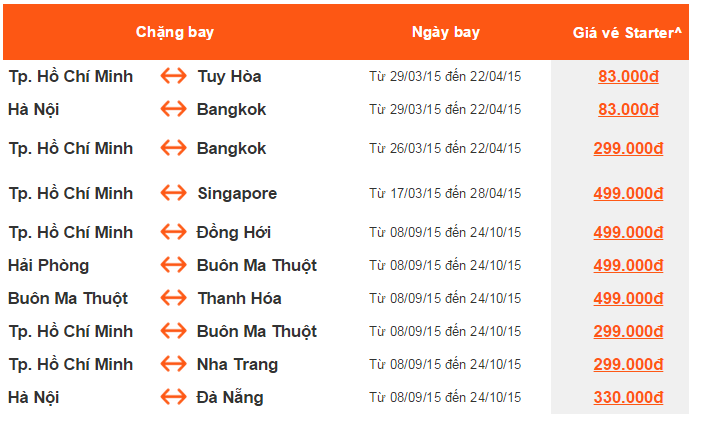The width and height of the screenshot is (706, 427).
Task: Click the arrow icon before Singapore
Action: tap(173, 193)
